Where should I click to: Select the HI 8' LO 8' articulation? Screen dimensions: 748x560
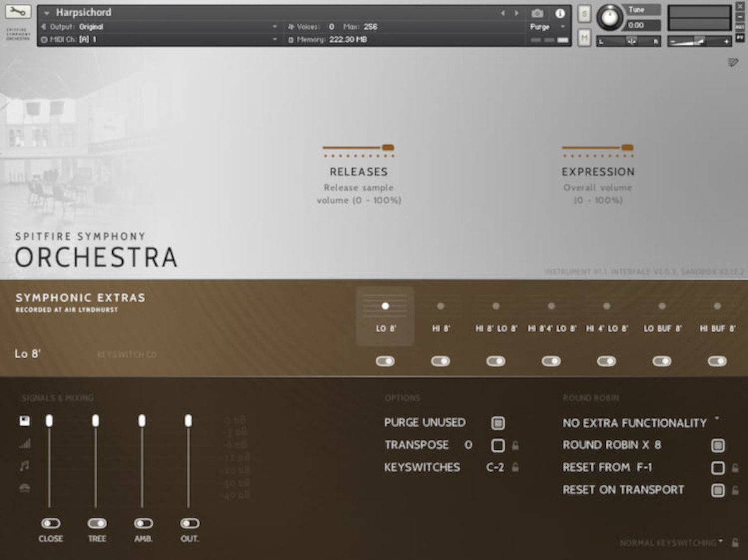click(x=496, y=316)
